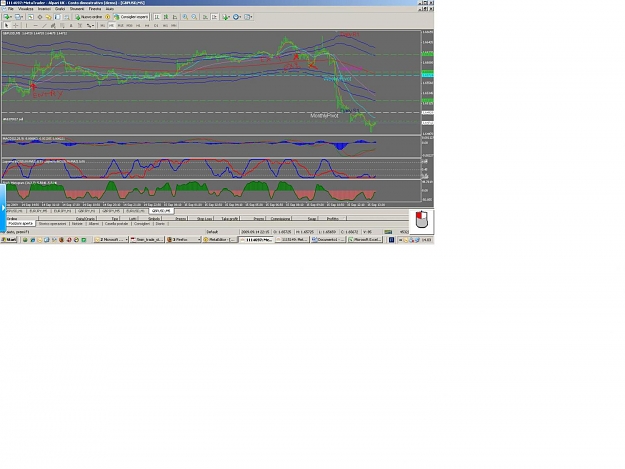625x469 pixels.
Task: Switch to Casella postale tab
Action: click(116, 224)
